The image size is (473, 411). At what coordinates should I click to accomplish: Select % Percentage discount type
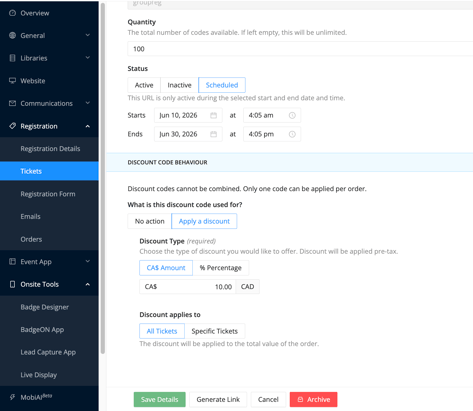pos(220,268)
